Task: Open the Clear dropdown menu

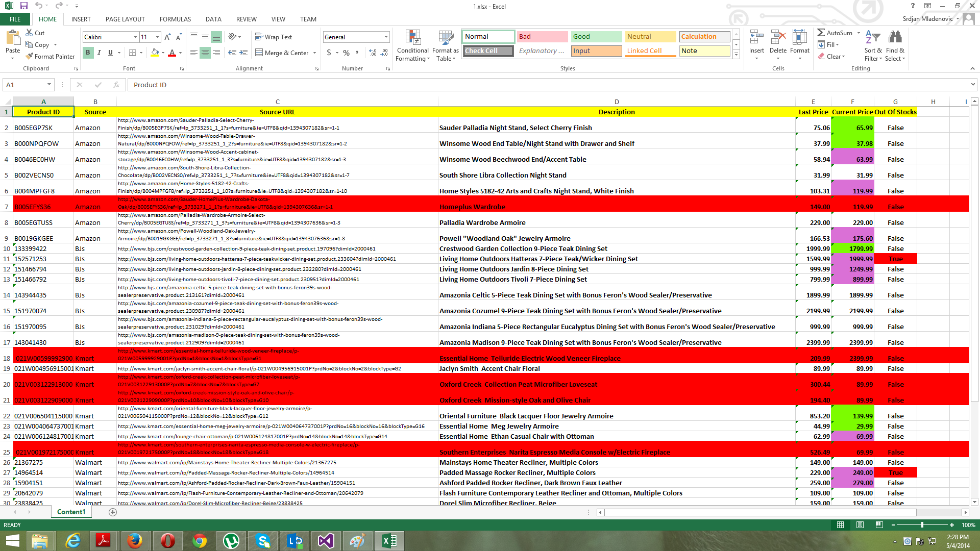Action: tap(832, 56)
